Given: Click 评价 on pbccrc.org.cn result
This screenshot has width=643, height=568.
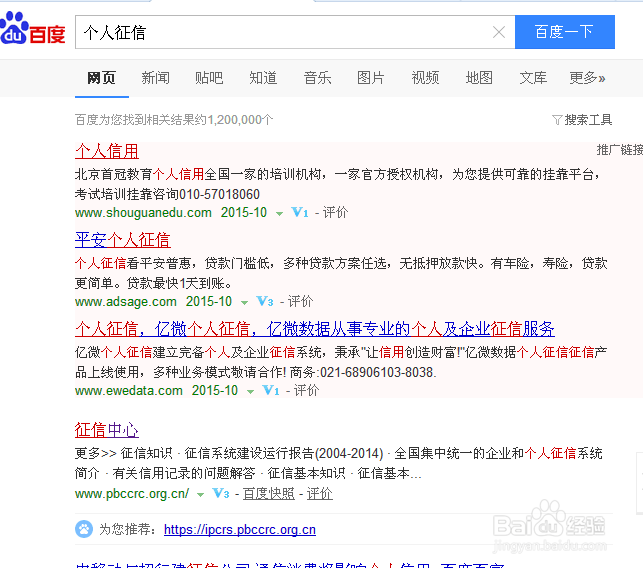Looking at the screenshot, I should point(319,493).
